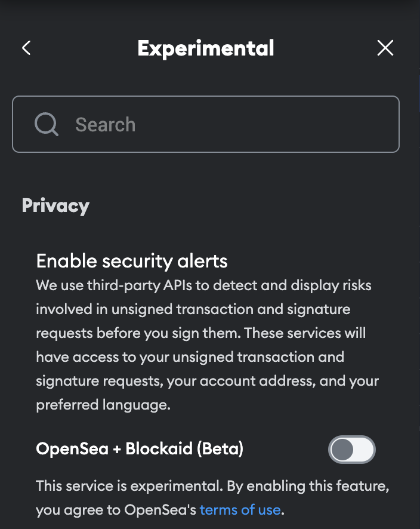Click the OpenSea + Blockaid (Beta) label
Viewport: 420px width, 529px height.
[140, 448]
